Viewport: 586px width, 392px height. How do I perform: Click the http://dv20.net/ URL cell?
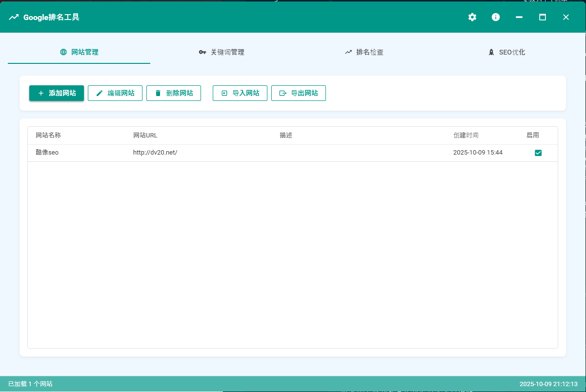click(155, 153)
